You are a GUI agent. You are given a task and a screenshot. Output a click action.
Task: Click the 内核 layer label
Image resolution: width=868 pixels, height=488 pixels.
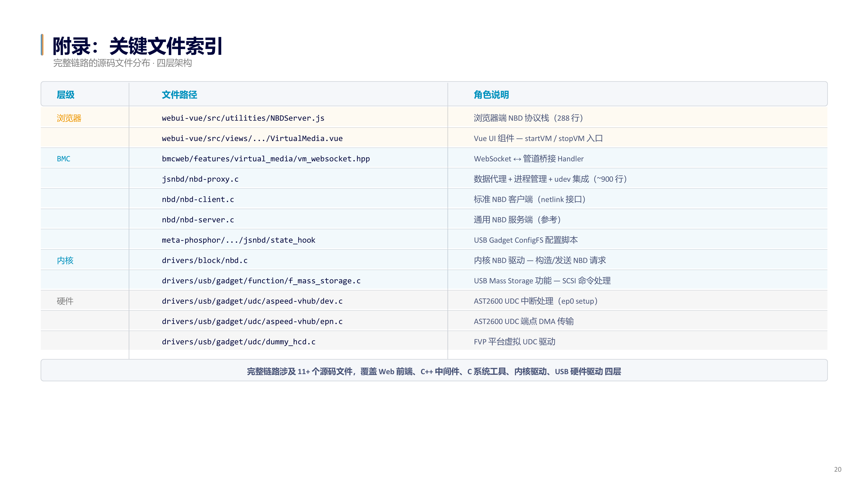65,260
